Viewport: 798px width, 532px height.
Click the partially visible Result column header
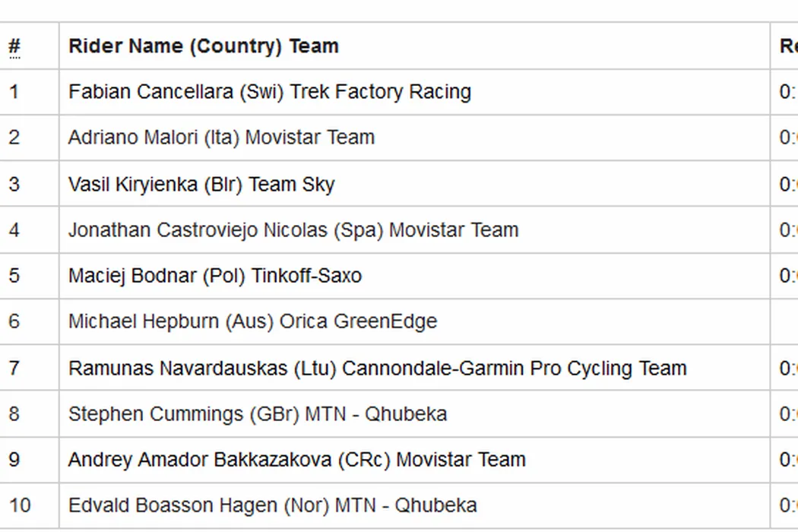click(x=787, y=46)
